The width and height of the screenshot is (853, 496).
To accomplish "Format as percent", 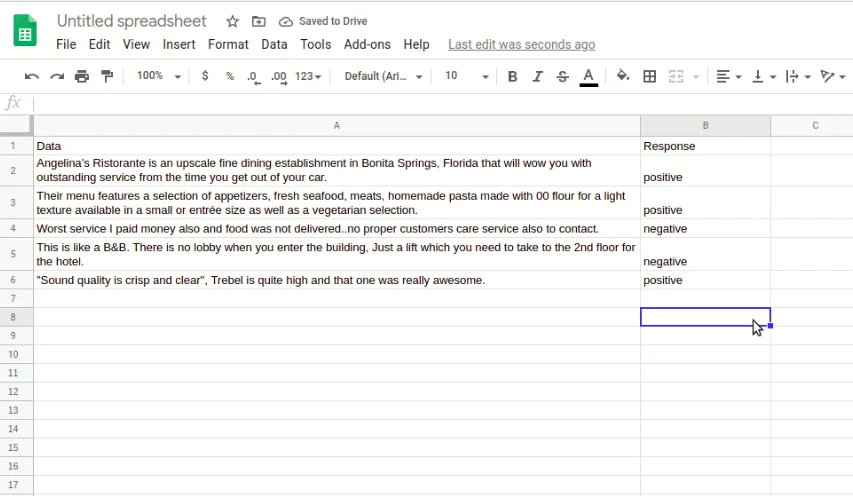I will click(230, 77).
